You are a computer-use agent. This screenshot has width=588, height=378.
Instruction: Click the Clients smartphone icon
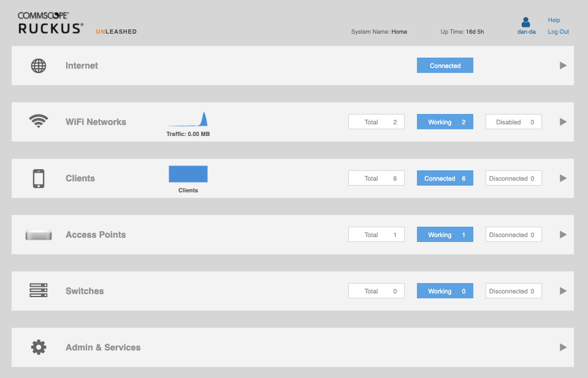[x=39, y=178]
